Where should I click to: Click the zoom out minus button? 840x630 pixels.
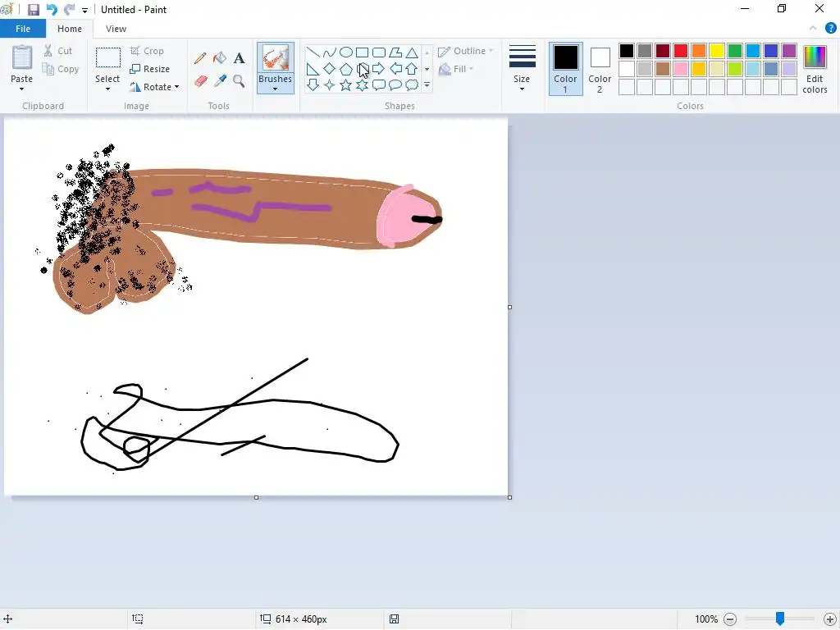pyautogui.click(x=730, y=619)
